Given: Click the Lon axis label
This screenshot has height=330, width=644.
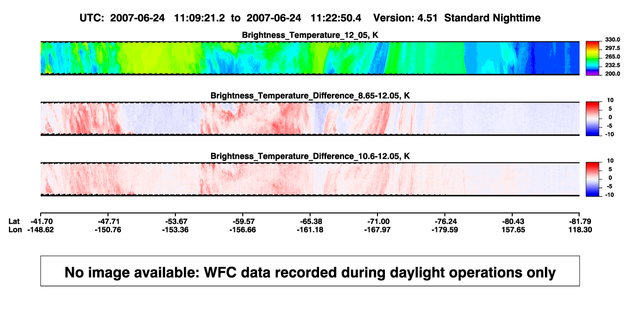Looking at the screenshot, I should pyautogui.click(x=15, y=230).
